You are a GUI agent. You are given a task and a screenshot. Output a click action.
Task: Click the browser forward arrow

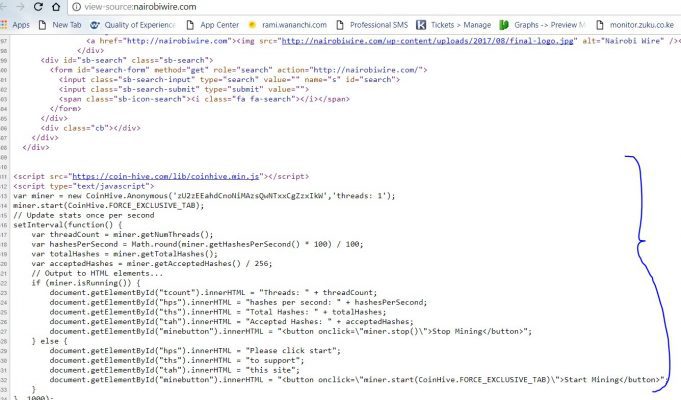click(x=20, y=7)
